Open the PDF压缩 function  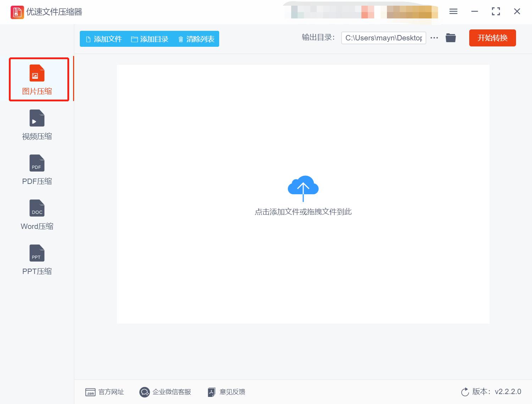[x=37, y=163]
